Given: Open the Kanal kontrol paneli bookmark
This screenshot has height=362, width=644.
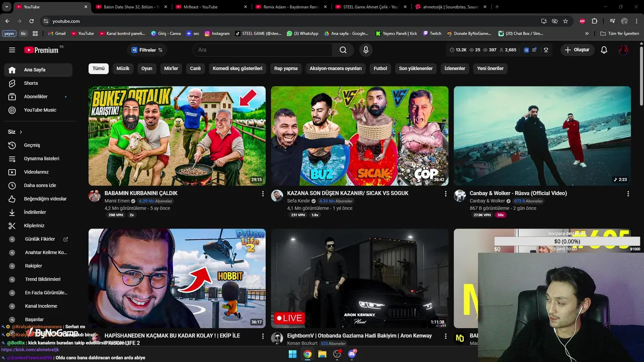Looking at the screenshot, I should point(122,33).
